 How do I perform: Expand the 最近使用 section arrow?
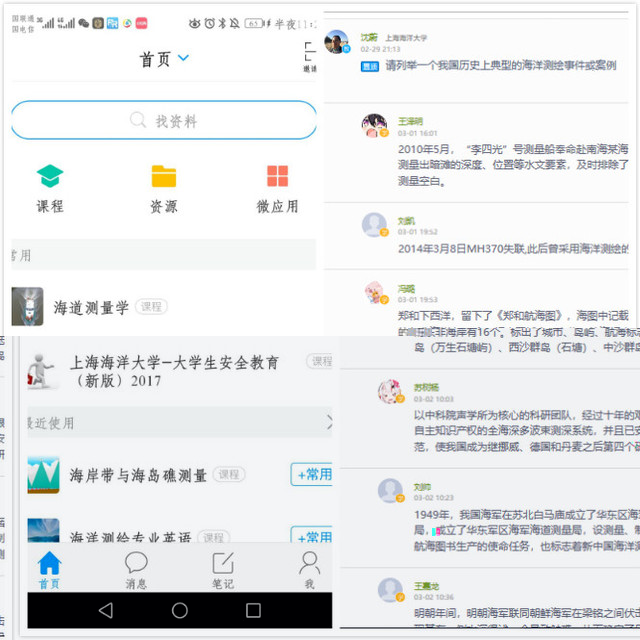[x=329, y=422]
